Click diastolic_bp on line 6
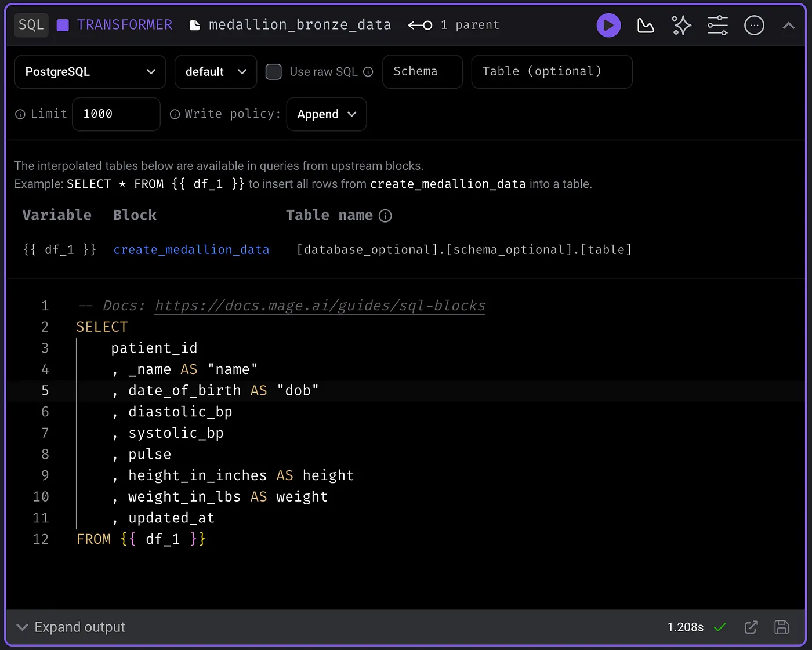This screenshot has width=812, height=650. pos(180,412)
